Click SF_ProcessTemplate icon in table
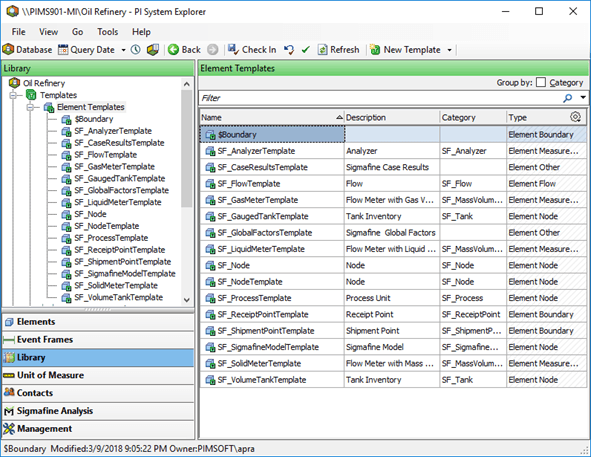Viewport: 591px width, 457px height. 210,298
